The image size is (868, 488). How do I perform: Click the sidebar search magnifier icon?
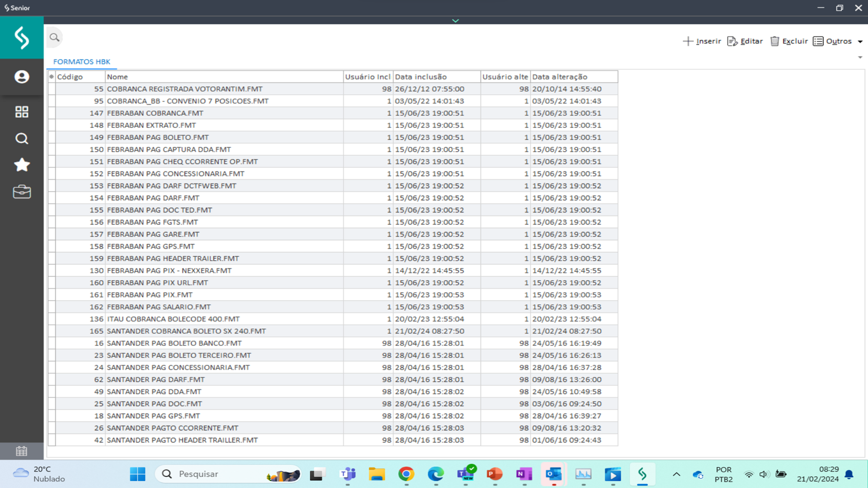[x=22, y=139]
